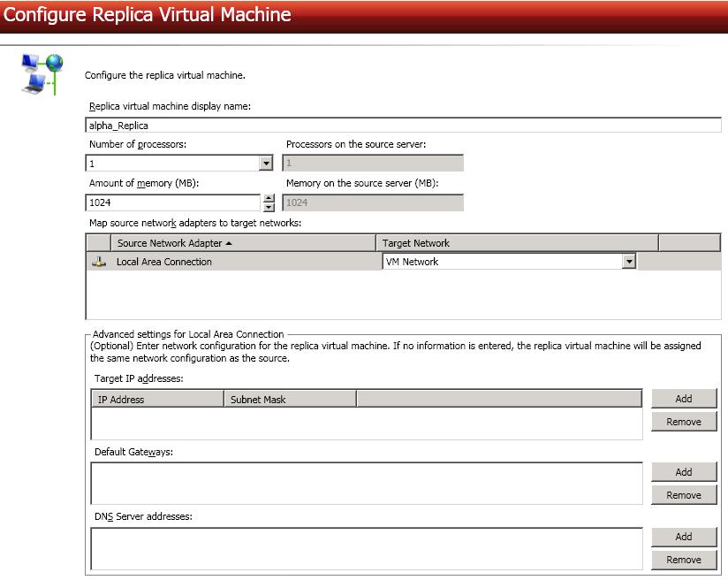Click the network computers wizard icon

coord(42,73)
